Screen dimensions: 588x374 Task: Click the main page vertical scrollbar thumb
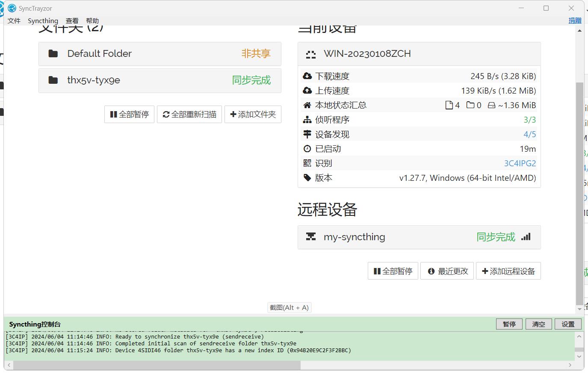(x=579, y=193)
